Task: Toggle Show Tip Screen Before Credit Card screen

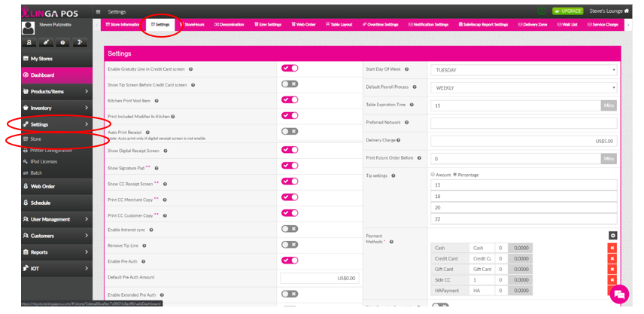Action: [290, 84]
